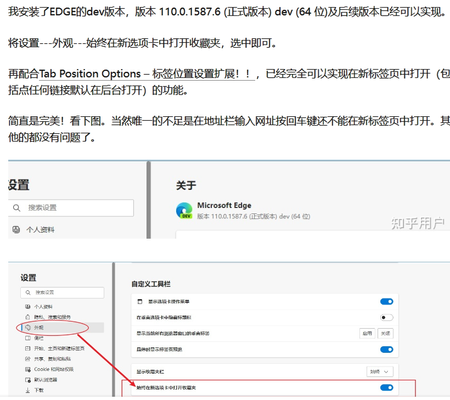
Task: Select 开始、主页和新建标签页 in the sidebar
Action: [55, 348]
